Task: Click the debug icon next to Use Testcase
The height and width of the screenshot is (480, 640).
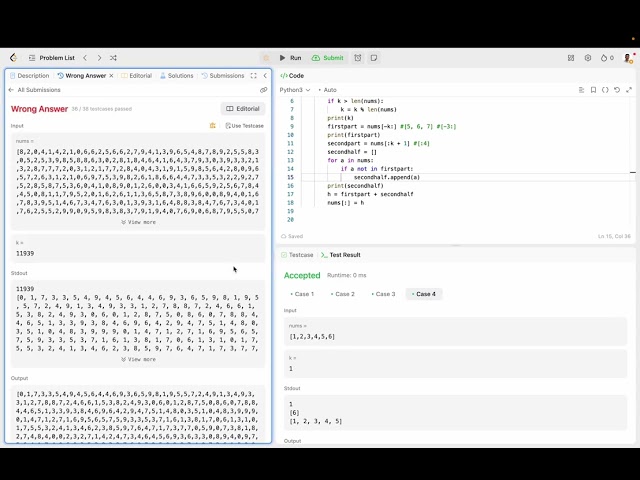Action: point(213,126)
